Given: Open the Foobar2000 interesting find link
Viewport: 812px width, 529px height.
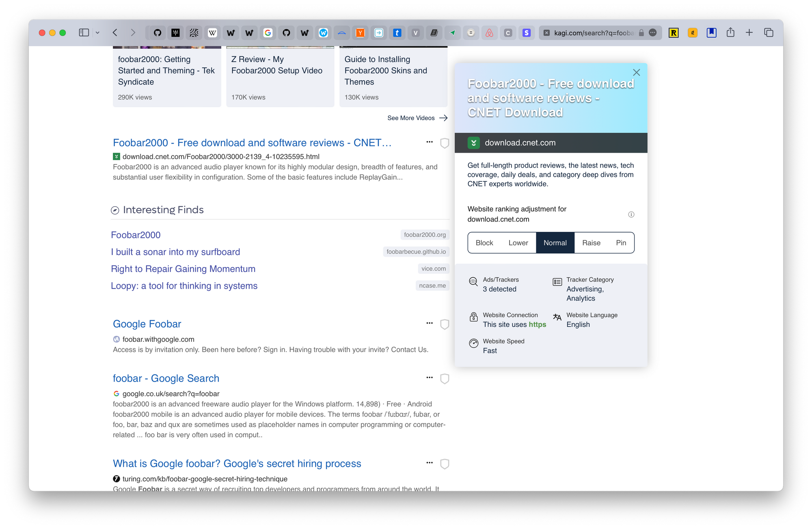Looking at the screenshot, I should click(136, 235).
